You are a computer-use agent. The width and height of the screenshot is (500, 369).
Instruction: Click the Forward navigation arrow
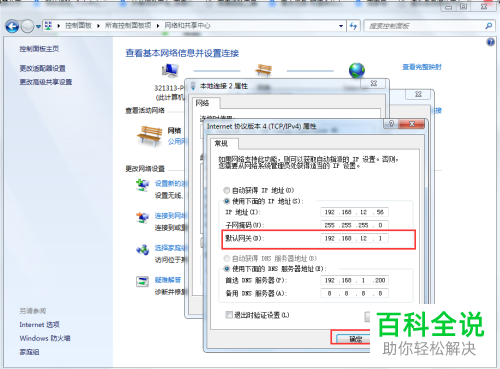27,26
